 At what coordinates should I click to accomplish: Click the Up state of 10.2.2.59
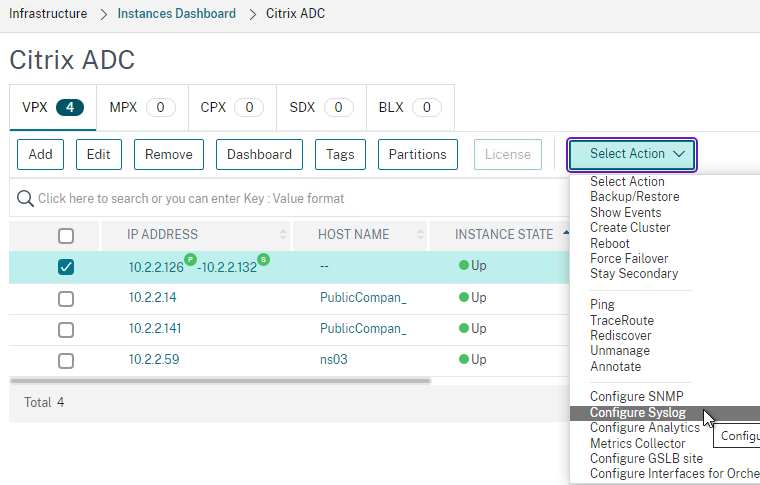pos(473,359)
